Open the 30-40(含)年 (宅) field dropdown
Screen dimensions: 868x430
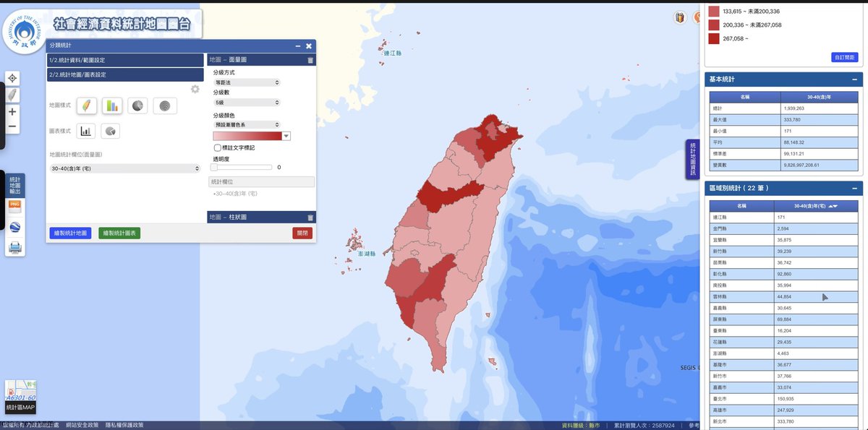pyautogui.click(x=124, y=168)
